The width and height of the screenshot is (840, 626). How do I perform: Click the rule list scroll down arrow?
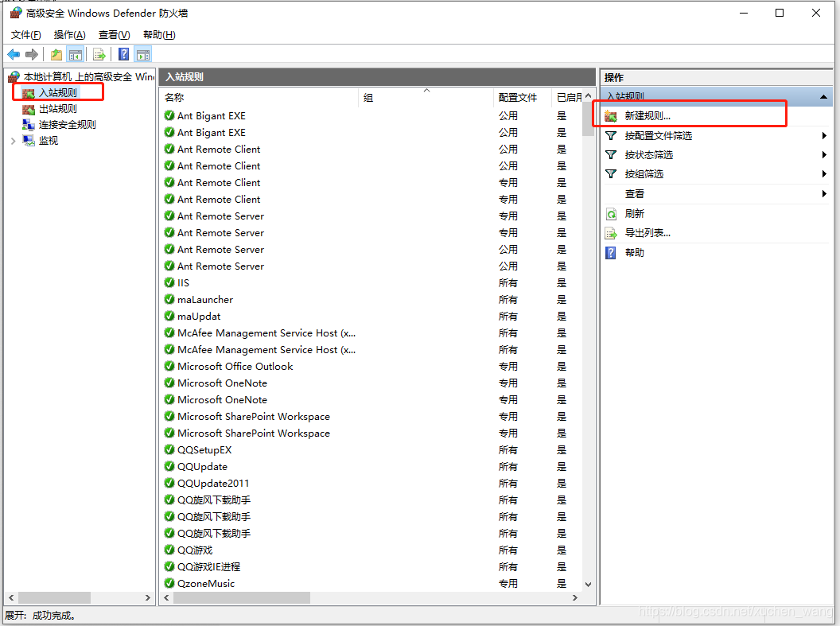[x=588, y=584]
